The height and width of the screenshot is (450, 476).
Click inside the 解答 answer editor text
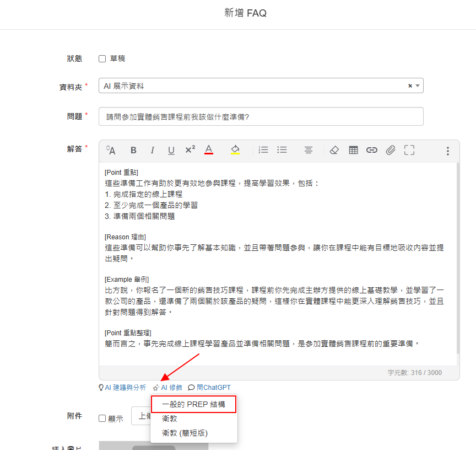(x=278, y=264)
